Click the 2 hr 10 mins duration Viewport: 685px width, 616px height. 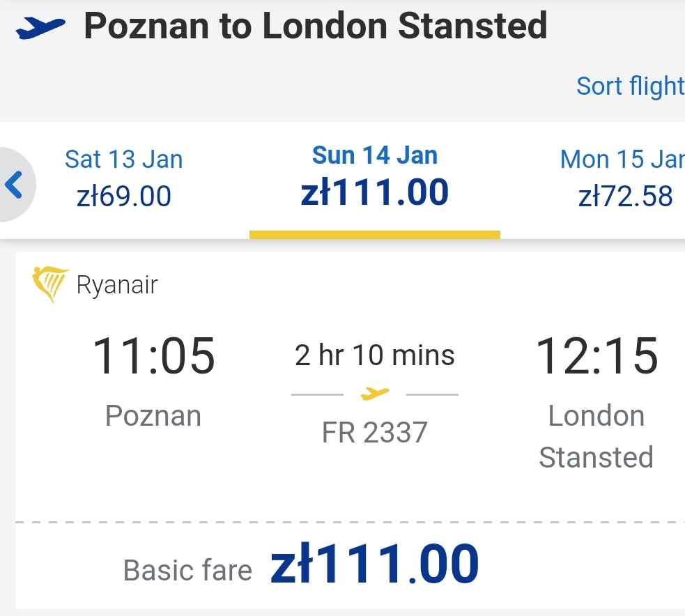375,355
